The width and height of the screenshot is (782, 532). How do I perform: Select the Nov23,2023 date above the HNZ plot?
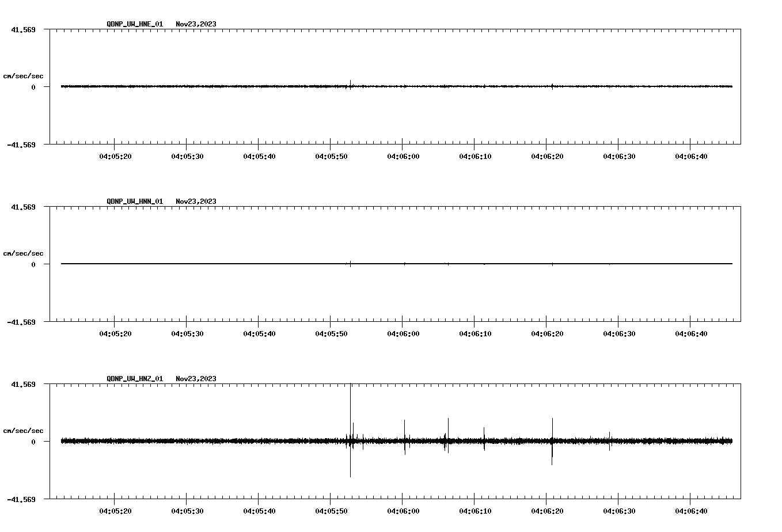pos(196,379)
